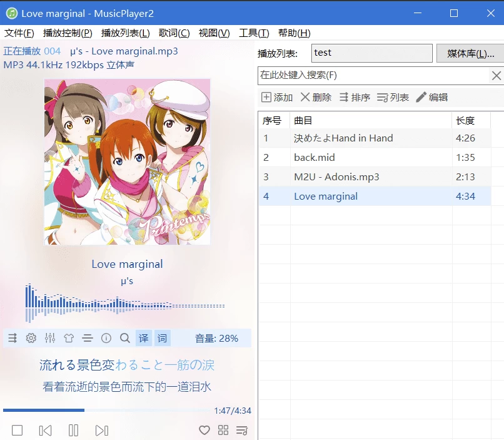Open the 视图(V) menu
Viewport: 504px width, 440px height.
[214, 33]
